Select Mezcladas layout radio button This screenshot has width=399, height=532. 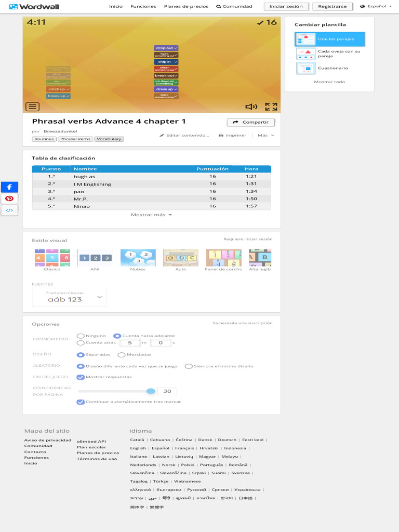tap(122, 355)
